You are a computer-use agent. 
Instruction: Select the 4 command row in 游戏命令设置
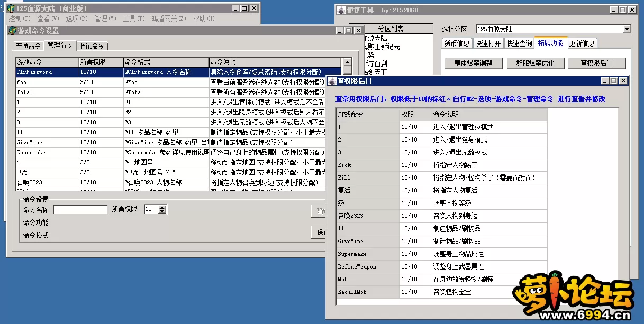(170, 162)
